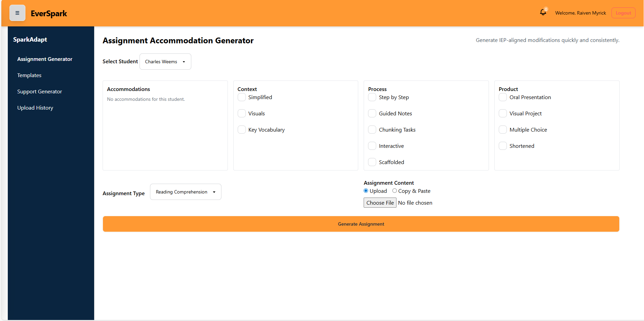Enable Guided Notes option
This screenshot has height=321, width=644.
[x=372, y=113]
